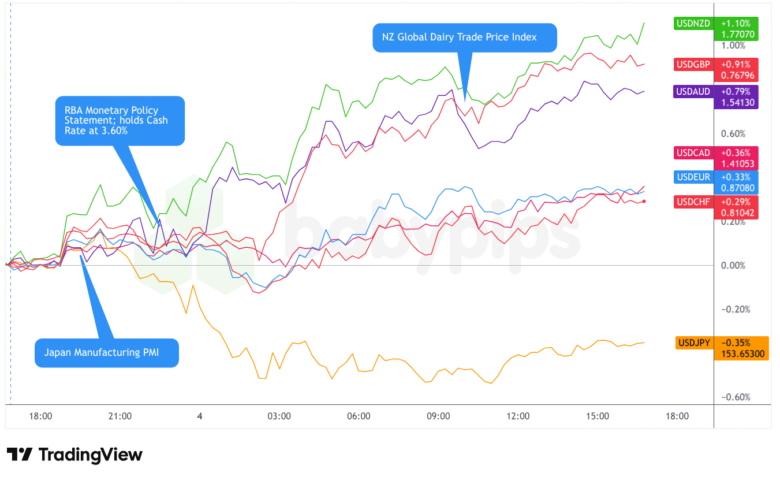The height and width of the screenshot is (480, 780).
Task: Select the USDCHF symbol label
Action: [692, 201]
